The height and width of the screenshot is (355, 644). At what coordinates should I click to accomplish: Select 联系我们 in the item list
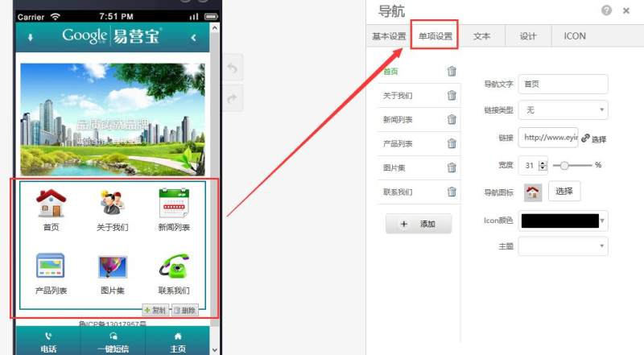398,192
